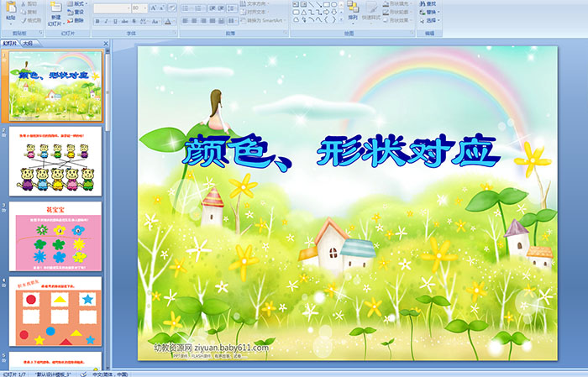The image size is (588, 377).
Task: Open the Text Direction (文字方向) dropdown
Action: [255, 3]
